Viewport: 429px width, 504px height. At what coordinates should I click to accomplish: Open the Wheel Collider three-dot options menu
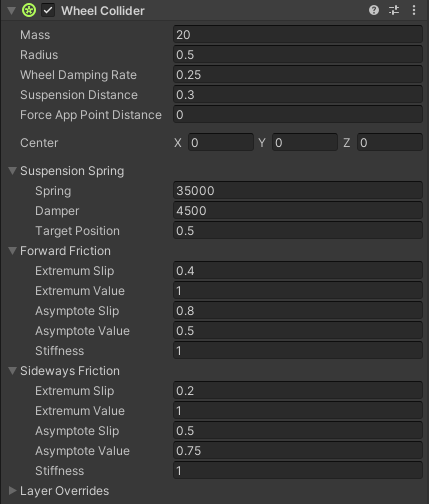pos(414,10)
